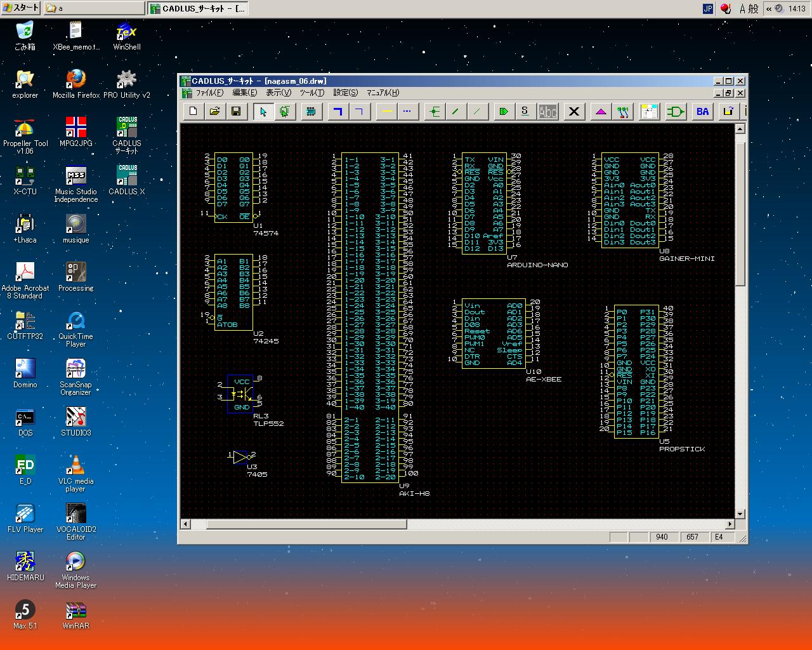Image resolution: width=812 pixels, height=650 pixels.
Task: Click the Propeller Tool v1.06 desktop icon
Action: [25, 136]
